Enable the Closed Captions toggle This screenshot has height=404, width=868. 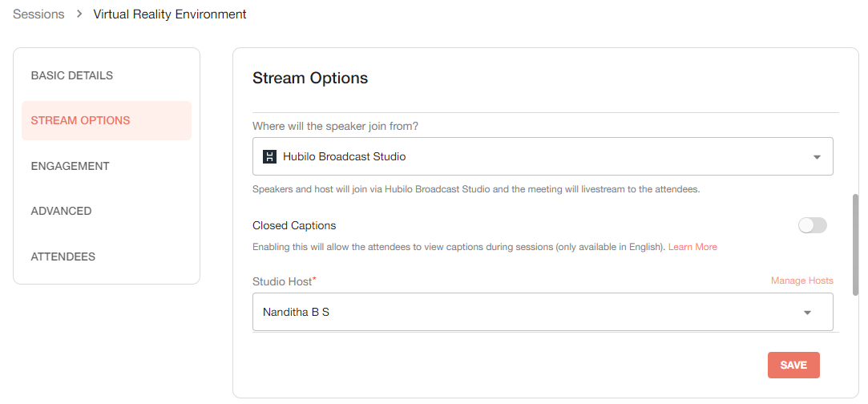coord(812,226)
